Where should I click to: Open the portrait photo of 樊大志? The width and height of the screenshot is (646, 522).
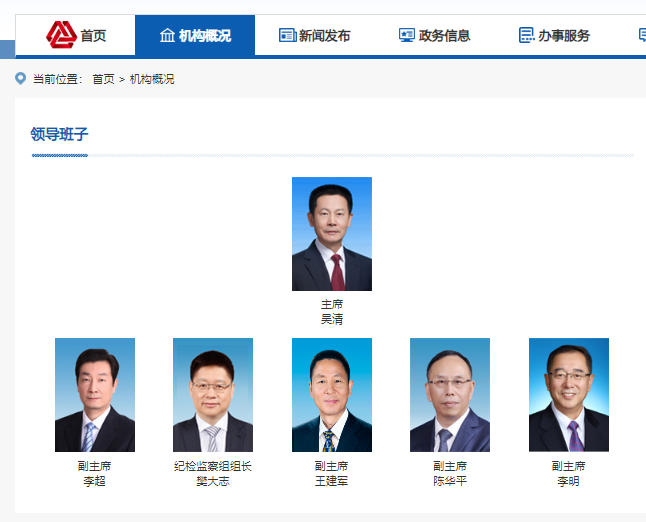213,395
